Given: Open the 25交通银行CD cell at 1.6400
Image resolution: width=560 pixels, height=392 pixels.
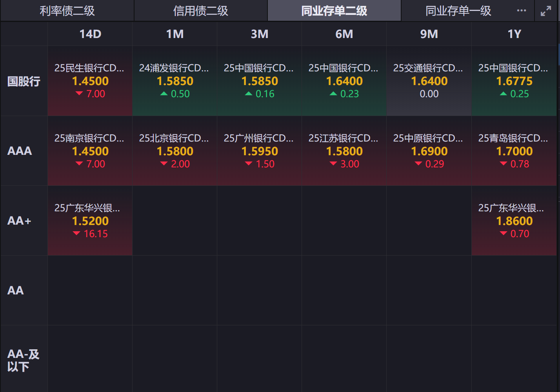Looking at the screenshot, I should [x=429, y=81].
